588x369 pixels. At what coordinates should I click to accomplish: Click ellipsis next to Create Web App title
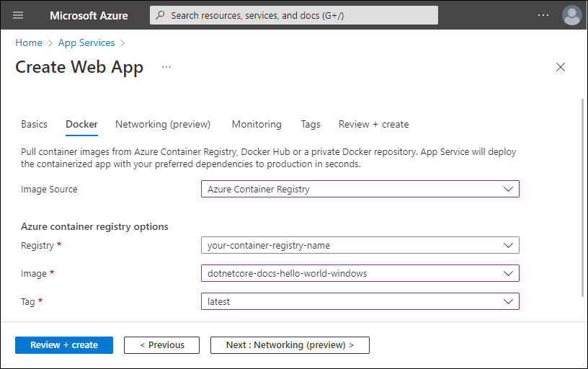[166, 67]
